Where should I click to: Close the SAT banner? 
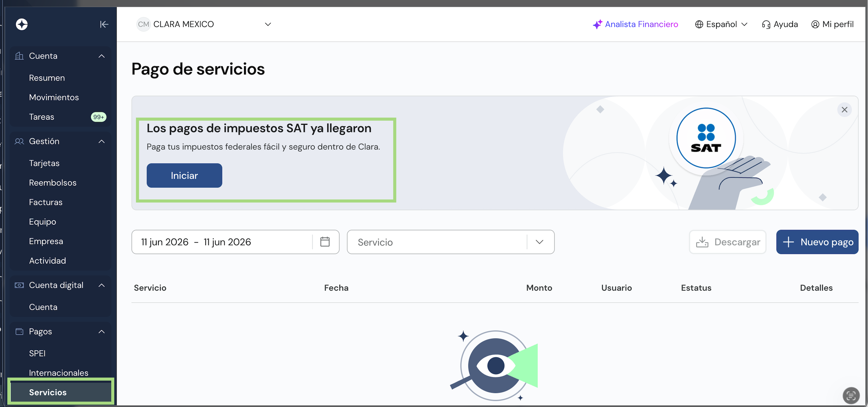(x=844, y=110)
